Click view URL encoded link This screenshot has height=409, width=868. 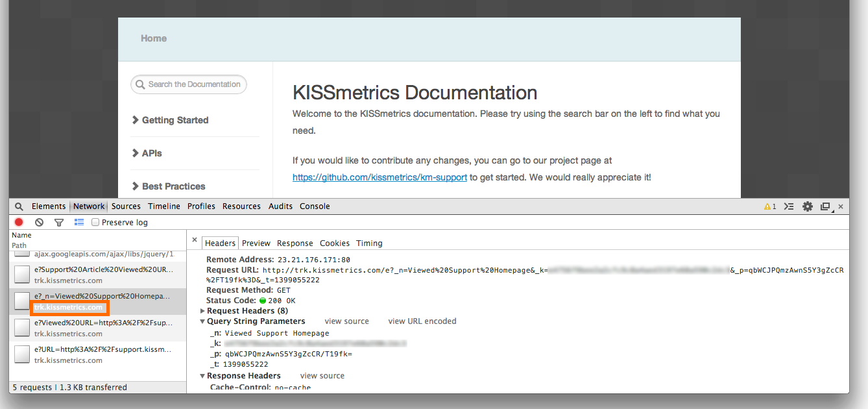pyautogui.click(x=422, y=321)
